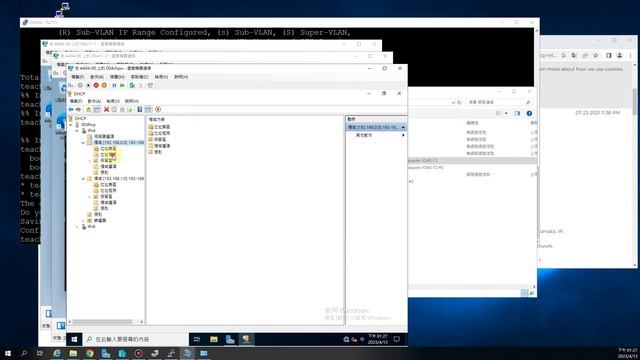Collapse the scope 192.168.0.0 tree node

pos(83,142)
